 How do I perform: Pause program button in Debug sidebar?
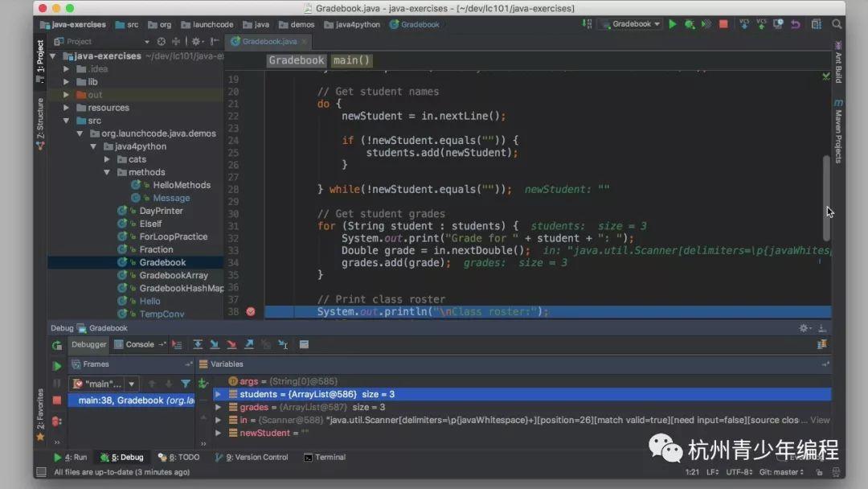57,383
